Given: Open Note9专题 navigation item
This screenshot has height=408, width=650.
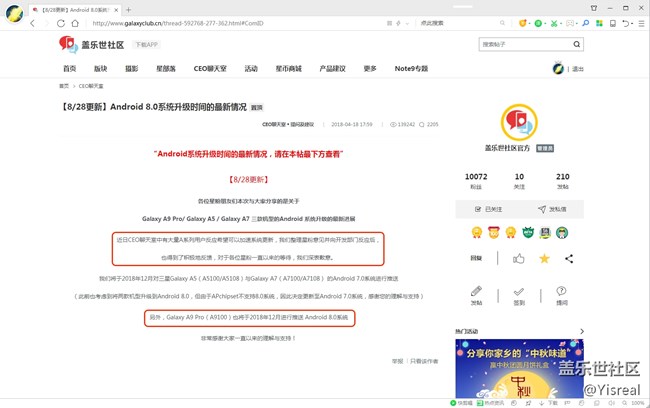Looking at the screenshot, I should pyautogui.click(x=411, y=68).
